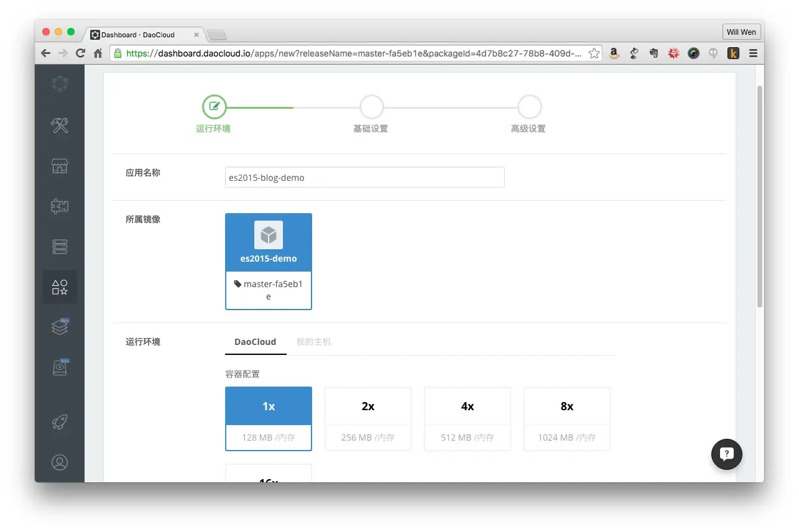Click the es2015-demo image card

point(269,262)
